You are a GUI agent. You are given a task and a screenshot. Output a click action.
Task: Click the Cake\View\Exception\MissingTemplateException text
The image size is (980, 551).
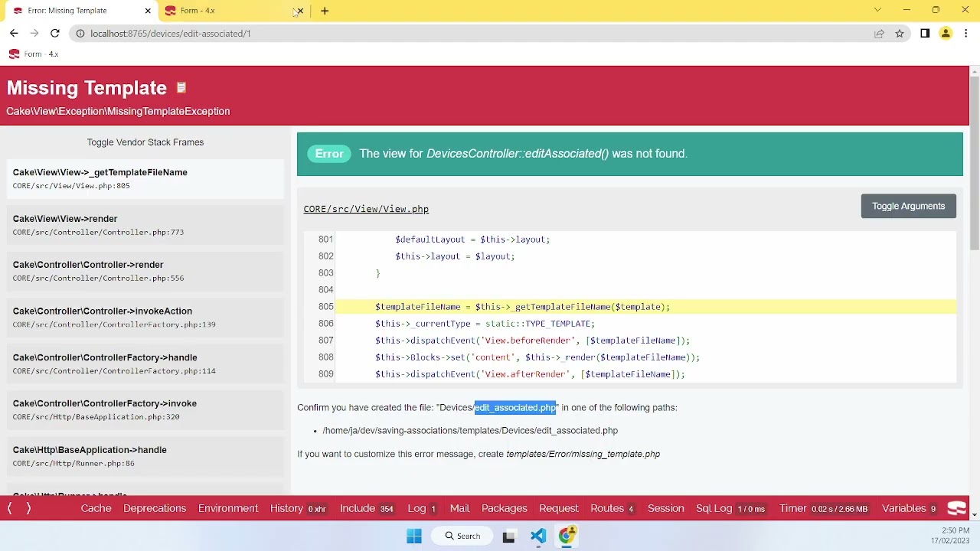[118, 111]
